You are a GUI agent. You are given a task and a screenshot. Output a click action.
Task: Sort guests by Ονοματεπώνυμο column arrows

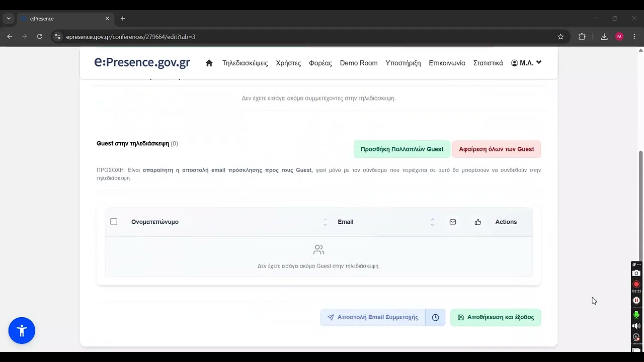(x=325, y=222)
